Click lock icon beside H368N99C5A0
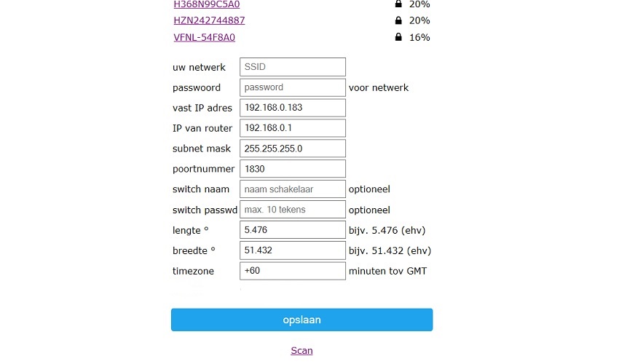Screen dimensions: 635x364 (x=398, y=4)
